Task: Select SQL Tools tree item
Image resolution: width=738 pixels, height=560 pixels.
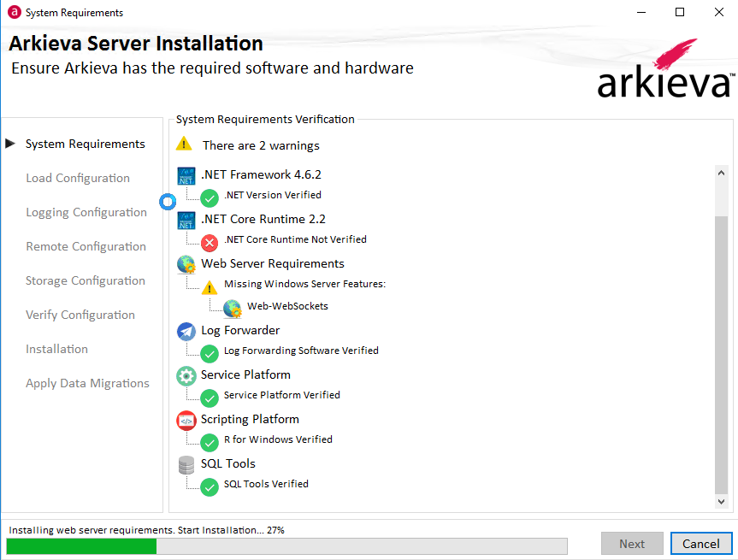Action: [x=227, y=463]
